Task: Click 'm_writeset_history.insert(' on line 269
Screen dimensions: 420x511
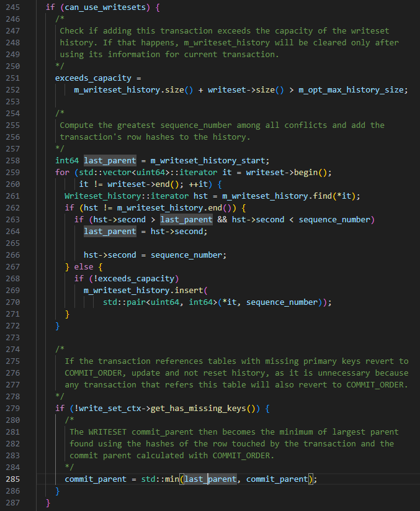Action: pyautogui.click(x=146, y=291)
